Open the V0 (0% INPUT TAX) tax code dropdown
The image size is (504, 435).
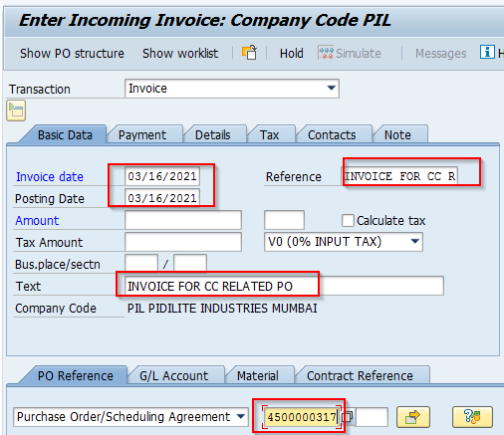414,242
